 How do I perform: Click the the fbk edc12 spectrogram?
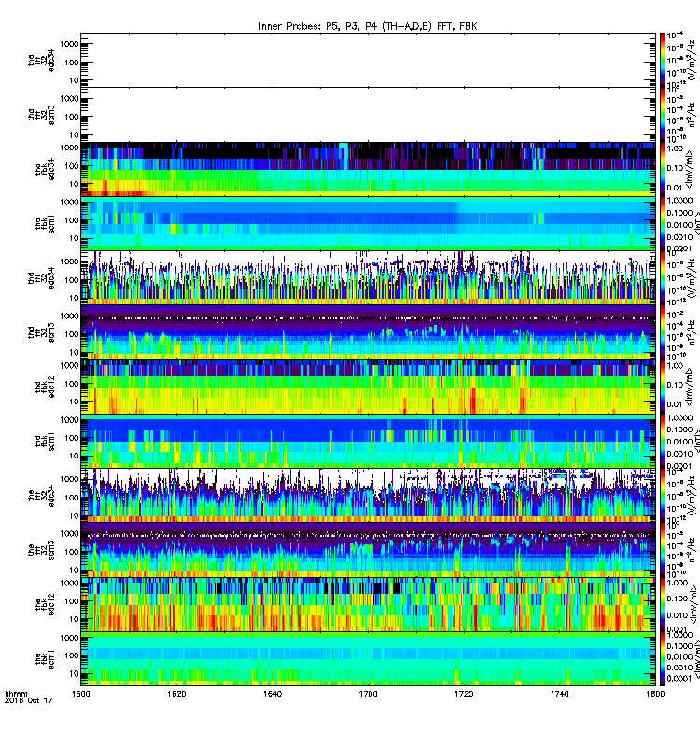(368, 604)
